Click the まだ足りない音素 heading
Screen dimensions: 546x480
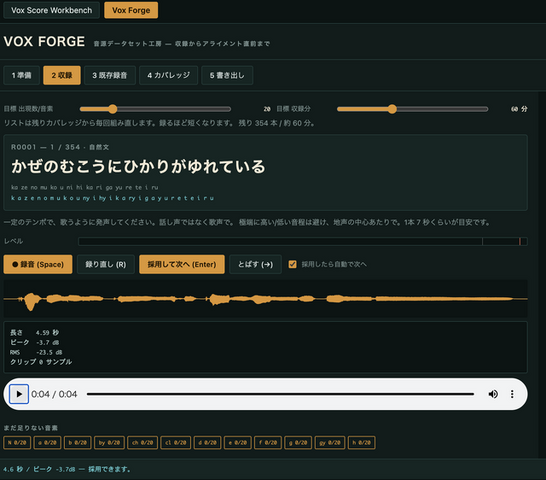pos(31,428)
